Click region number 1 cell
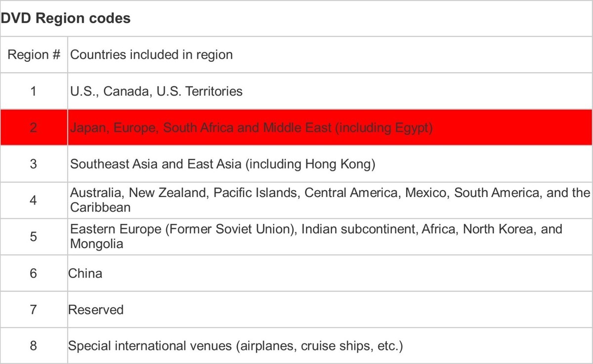The height and width of the screenshot is (364, 593). tap(34, 91)
